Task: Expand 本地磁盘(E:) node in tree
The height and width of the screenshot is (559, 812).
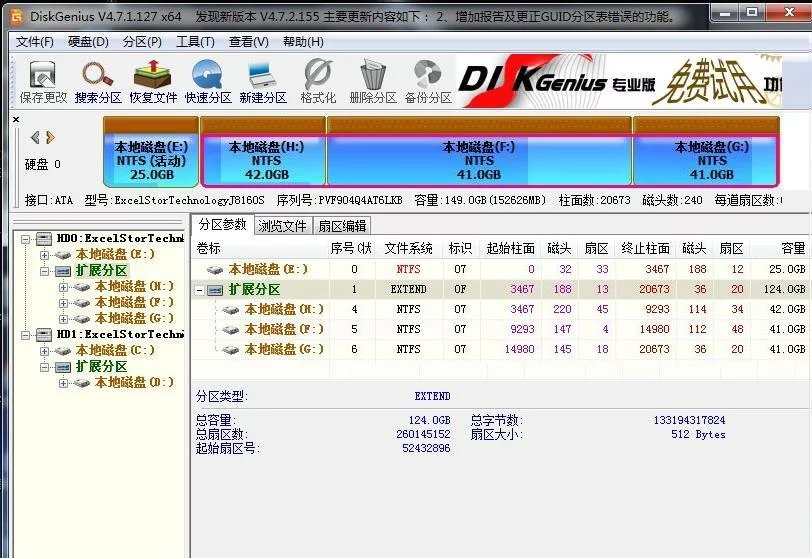Action: pos(45,255)
